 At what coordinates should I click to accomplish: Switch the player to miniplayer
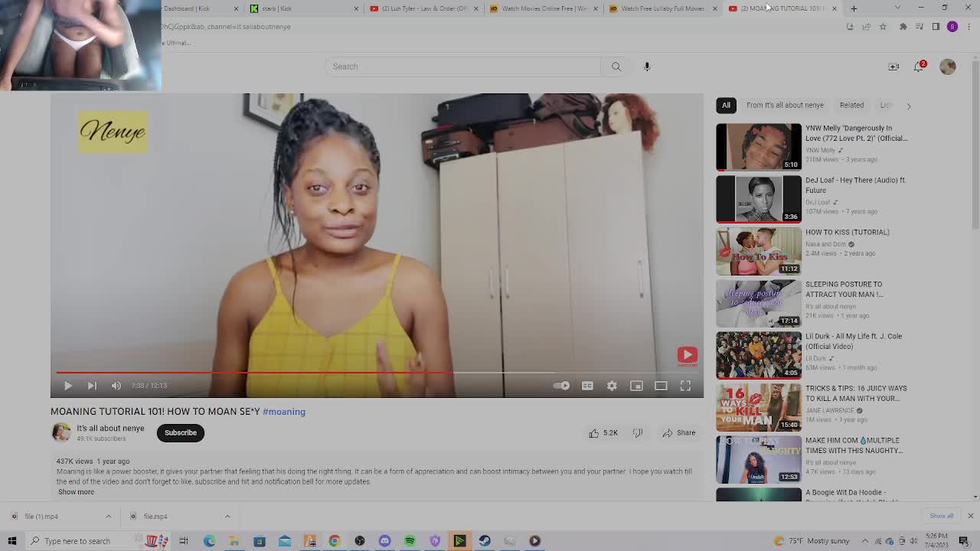[636, 386]
